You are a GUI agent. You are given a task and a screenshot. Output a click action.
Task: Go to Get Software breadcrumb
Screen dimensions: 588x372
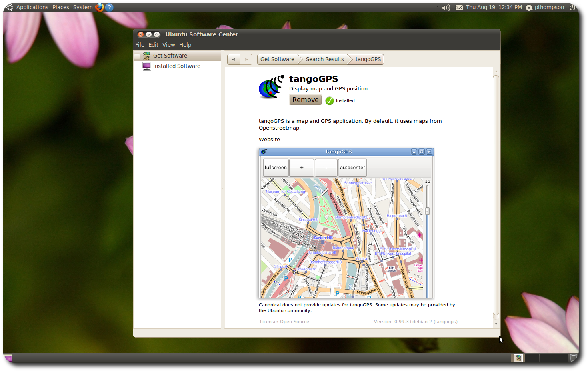[x=277, y=59]
